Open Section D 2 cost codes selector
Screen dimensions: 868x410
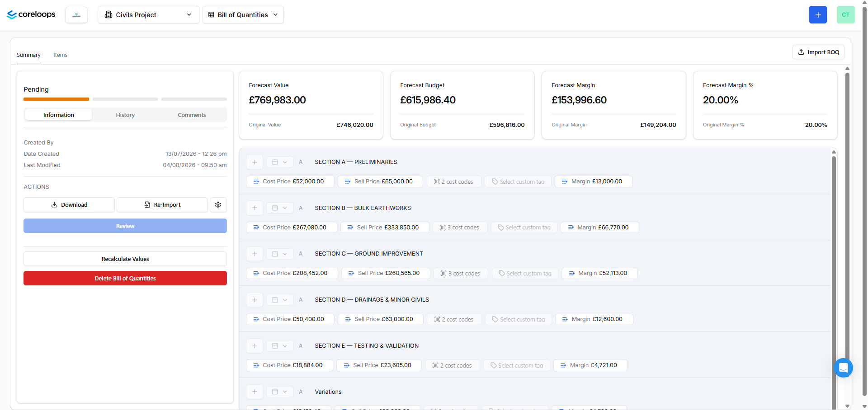(454, 319)
